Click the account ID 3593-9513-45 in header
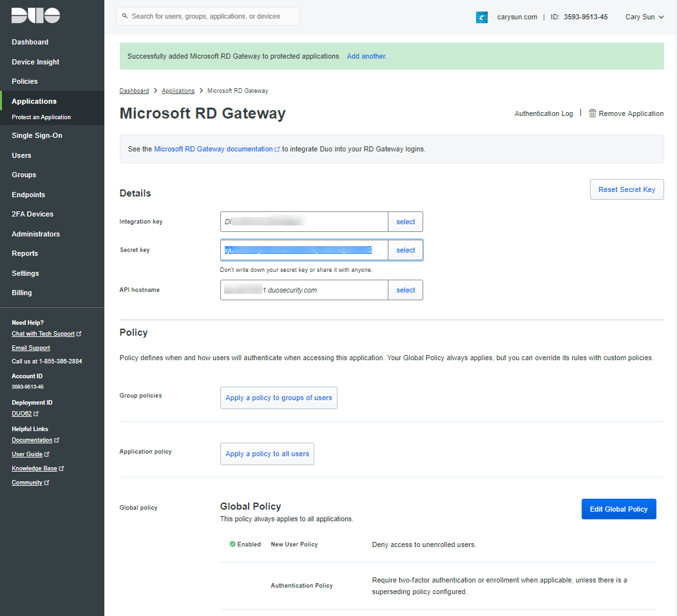This screenshot has height=616, width=677. (586, 17)
